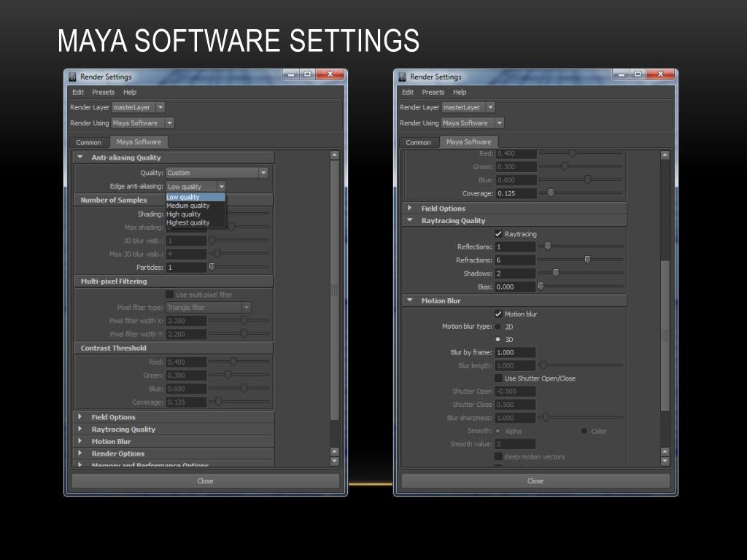
Task: Open Render Using dropdown in left window
Action: (142, 122)
